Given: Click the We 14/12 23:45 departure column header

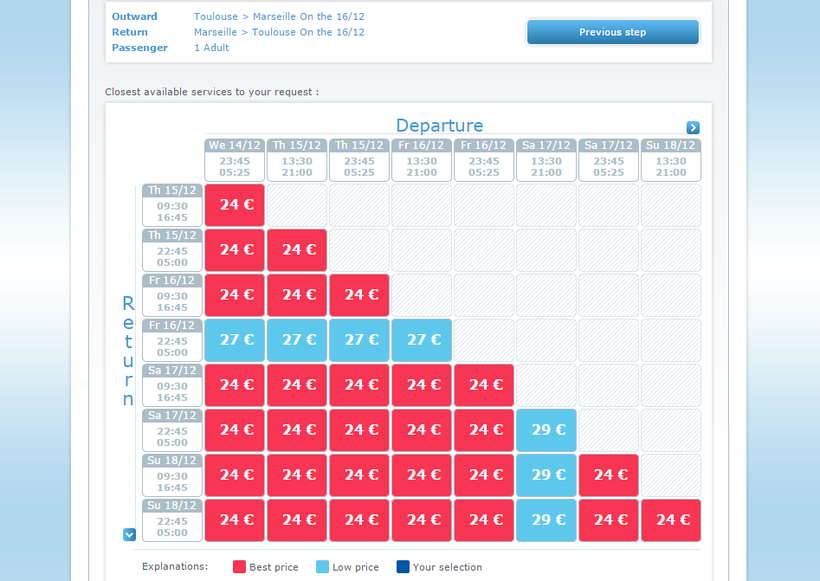Looking at the screenshot, I should 235,160.
